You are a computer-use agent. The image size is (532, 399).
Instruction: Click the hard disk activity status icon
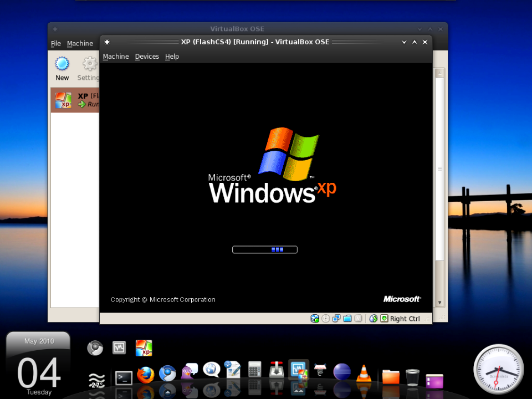pyautogui.click(x=315, y=318)
